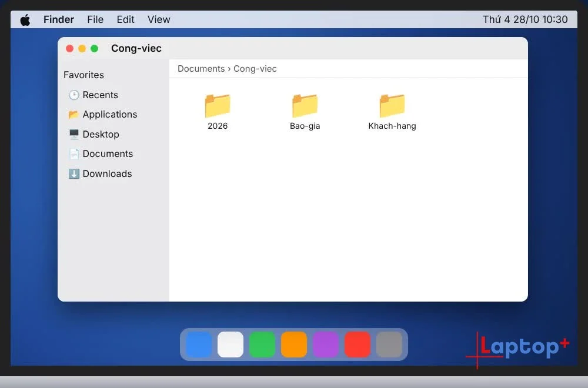Navigate to Desktop in the sidebar
The image size is (588, 388).
click(101, 134)
